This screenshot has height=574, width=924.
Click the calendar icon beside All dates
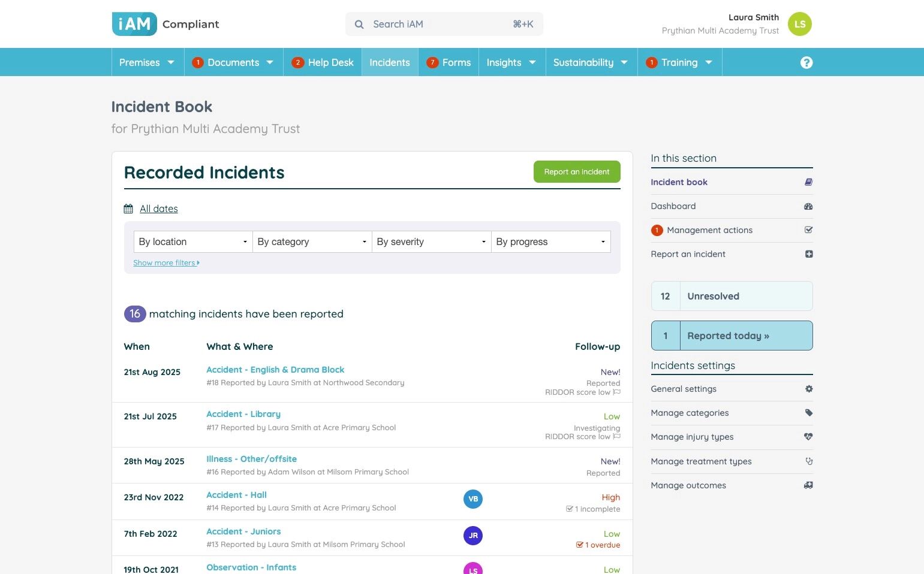128,209
